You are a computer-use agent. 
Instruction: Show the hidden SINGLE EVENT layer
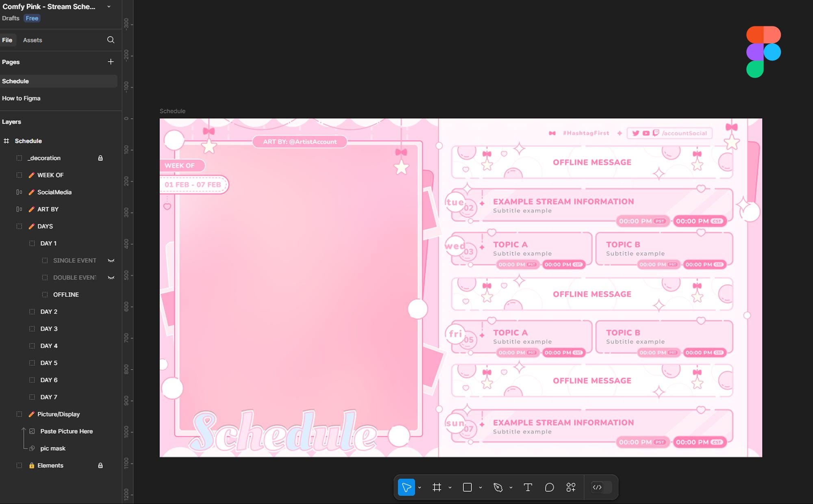pos(111,260)
